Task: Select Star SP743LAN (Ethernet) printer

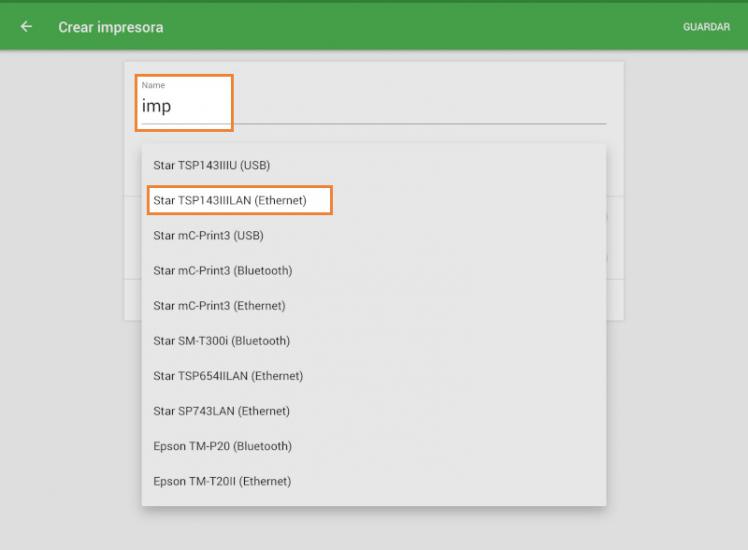Action: click(221, 411)
